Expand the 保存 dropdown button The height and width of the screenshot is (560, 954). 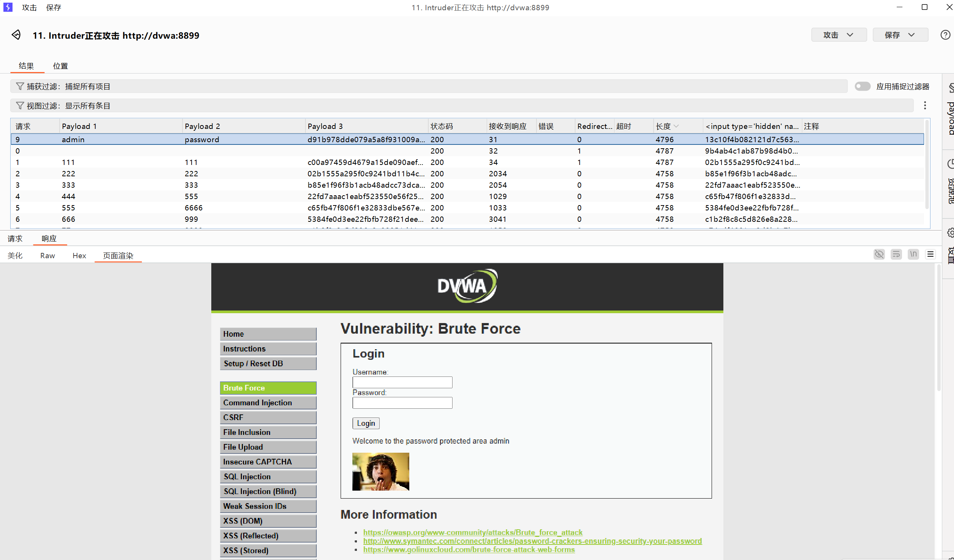(x=900, y=35)
